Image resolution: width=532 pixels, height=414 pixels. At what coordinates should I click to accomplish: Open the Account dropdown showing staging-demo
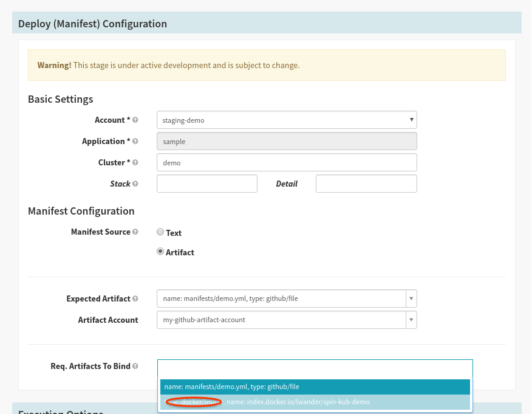286,120
